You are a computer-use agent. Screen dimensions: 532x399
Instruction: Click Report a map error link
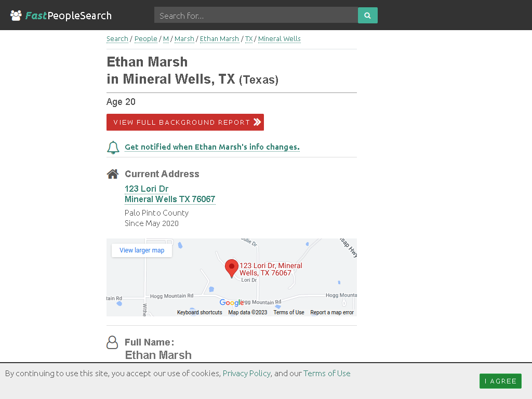click(332, 312)
